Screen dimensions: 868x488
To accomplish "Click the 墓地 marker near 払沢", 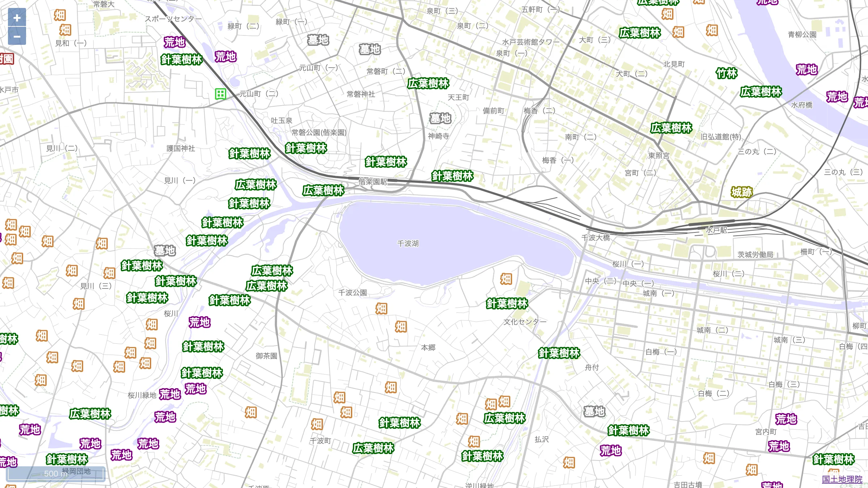I will (x=594, y=411).
